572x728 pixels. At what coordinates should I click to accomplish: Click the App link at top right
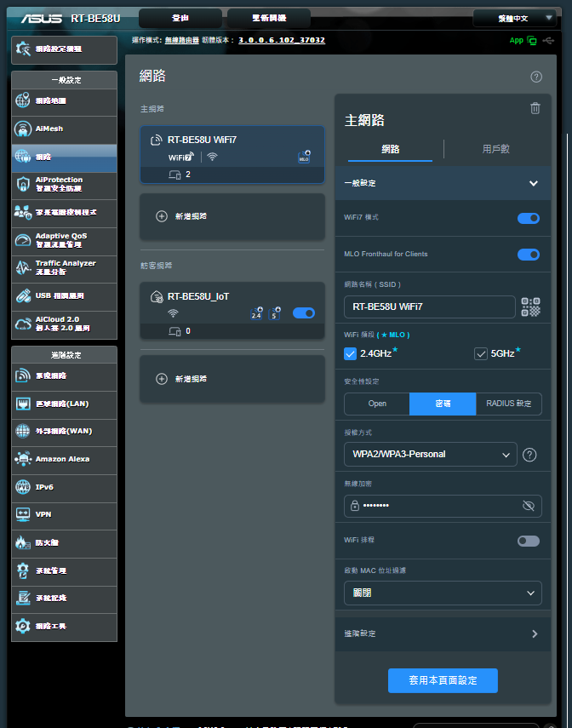click(x=517, y=40)
